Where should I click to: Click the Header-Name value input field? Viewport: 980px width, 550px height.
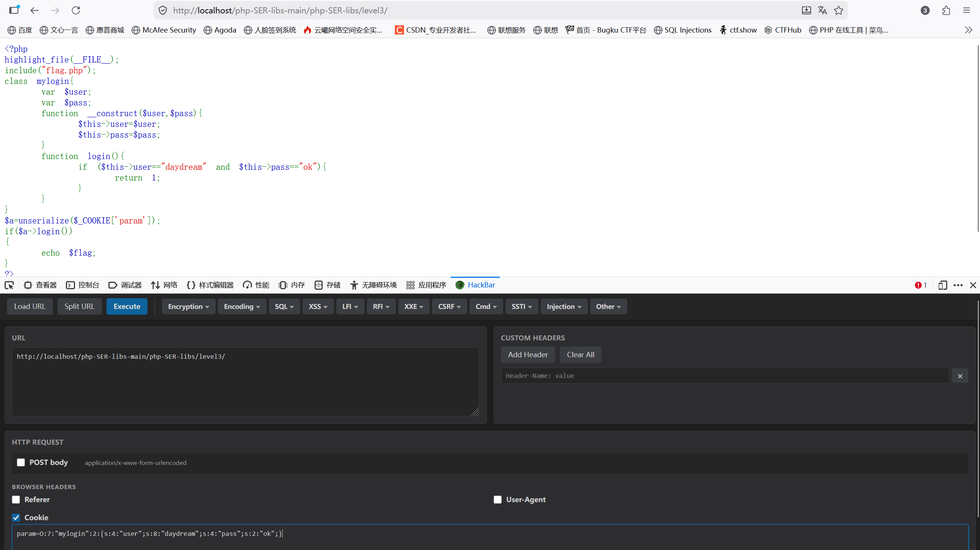[x=725, y=376]
